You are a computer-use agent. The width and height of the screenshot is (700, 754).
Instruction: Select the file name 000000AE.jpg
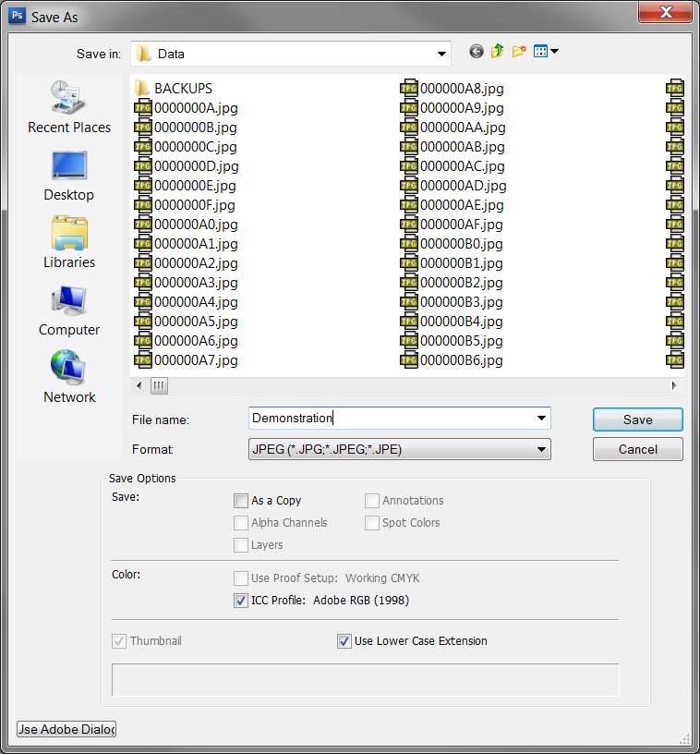(462, 205)
